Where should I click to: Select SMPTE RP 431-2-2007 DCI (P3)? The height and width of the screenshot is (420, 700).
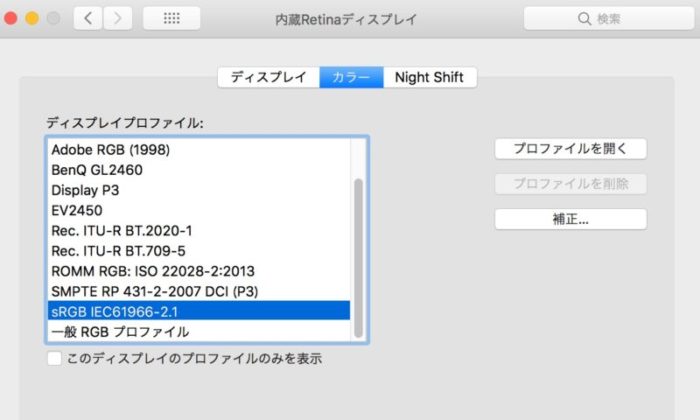click(199, 291)
